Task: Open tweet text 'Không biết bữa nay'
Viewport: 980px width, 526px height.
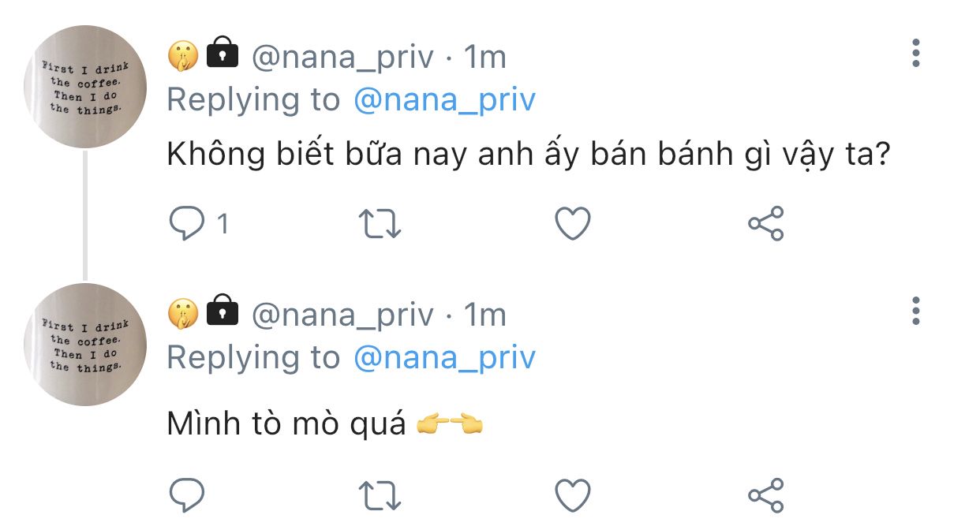Action: pyautogui.click(x=528, y=155)
